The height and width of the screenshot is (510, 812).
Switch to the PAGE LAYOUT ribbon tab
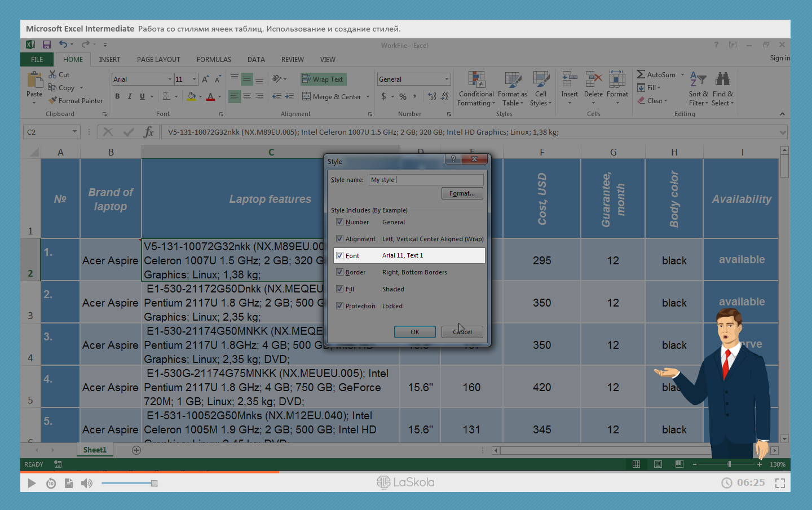(x=158, y=59)
